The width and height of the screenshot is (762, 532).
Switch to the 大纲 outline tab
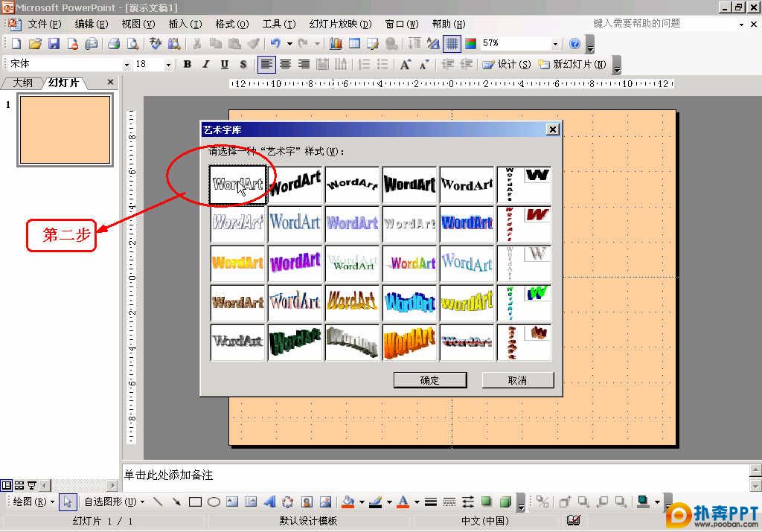coord(22,83)
